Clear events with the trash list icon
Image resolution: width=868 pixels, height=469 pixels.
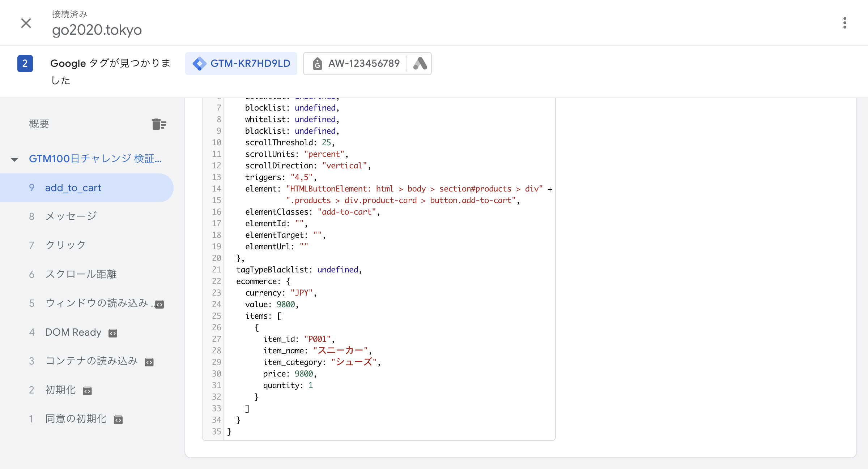(x=159, y=124)
